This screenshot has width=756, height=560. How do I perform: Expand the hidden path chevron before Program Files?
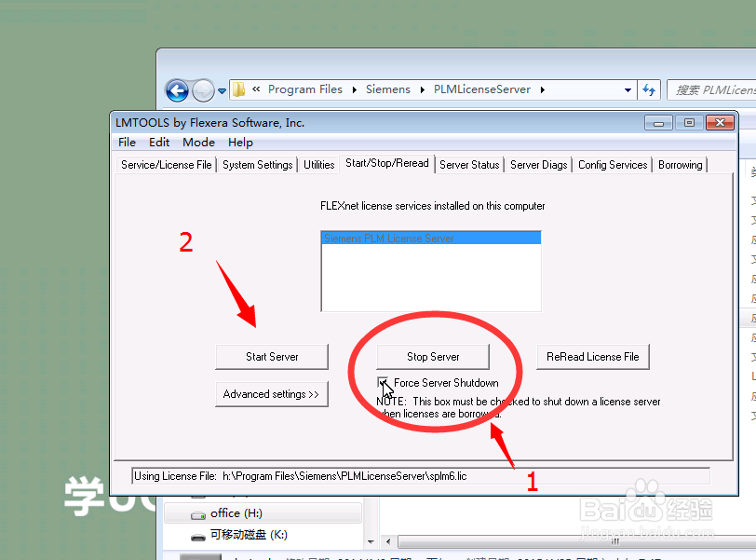(x=256, y=89)
